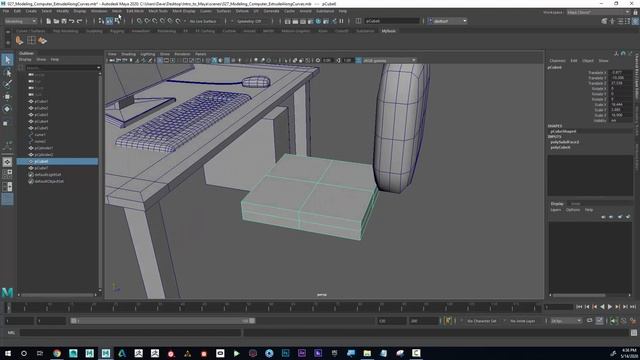Open File Explorer from the taskbar
This screenshot has width=640, height=360.
[x=367, y=353]
